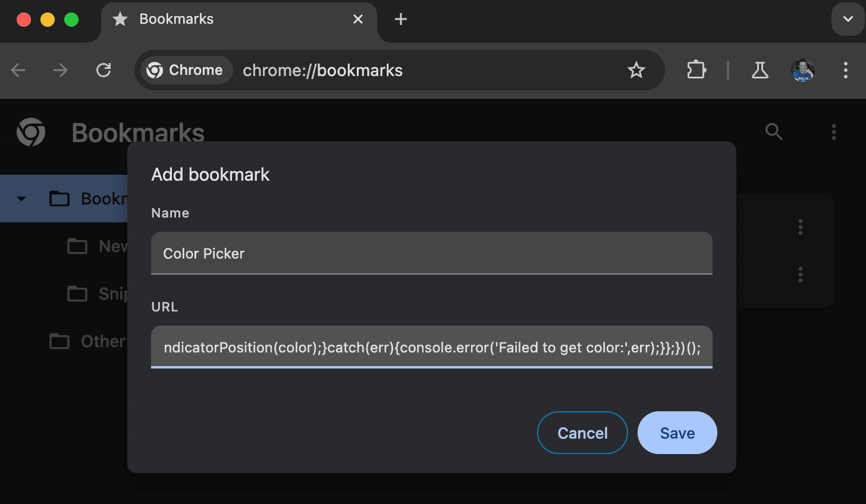The height and width of the screenshot is (504, 866).
Task: Click inside the Name field showing Color Picker
Action: tap(431, 253)
